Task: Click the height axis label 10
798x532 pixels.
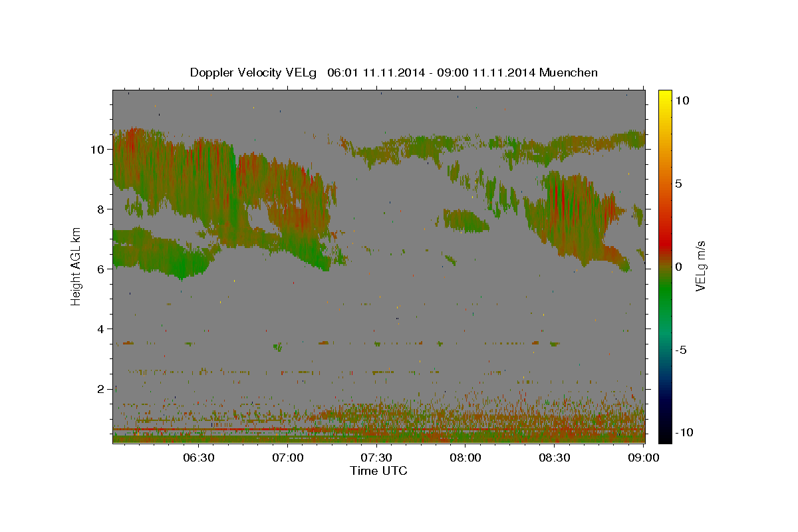Action: coord(97,149)
